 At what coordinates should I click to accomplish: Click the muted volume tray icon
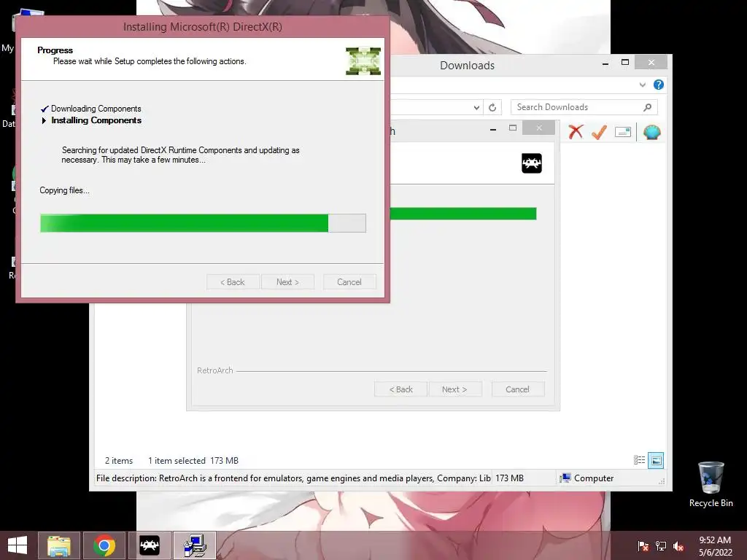[678, 545]
